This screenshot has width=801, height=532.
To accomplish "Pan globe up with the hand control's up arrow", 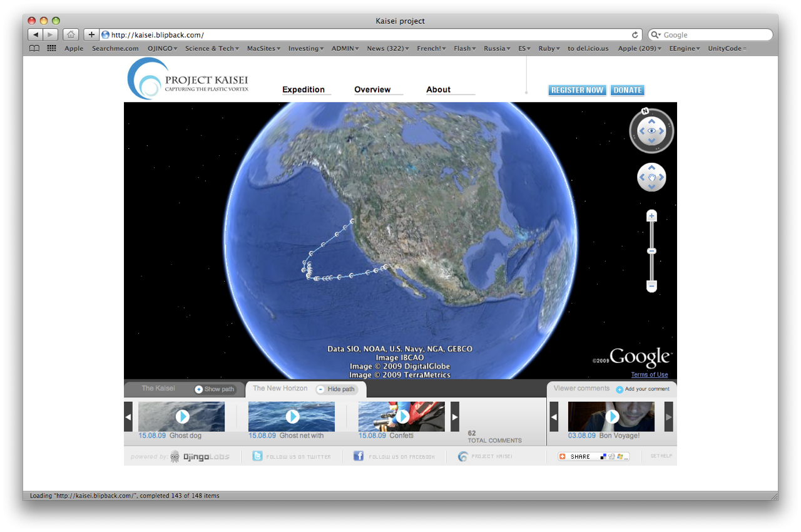I will (651, 168).
